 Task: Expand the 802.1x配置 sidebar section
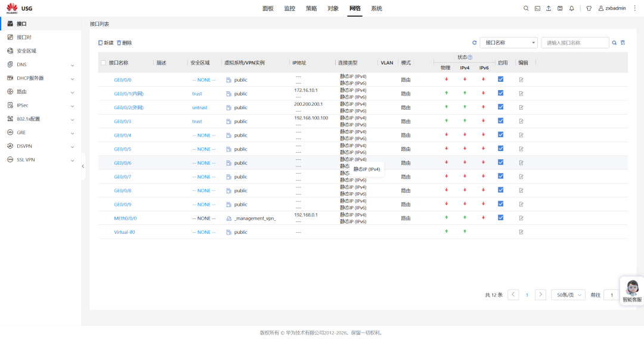pyautogui.click(x=41, y=119)
